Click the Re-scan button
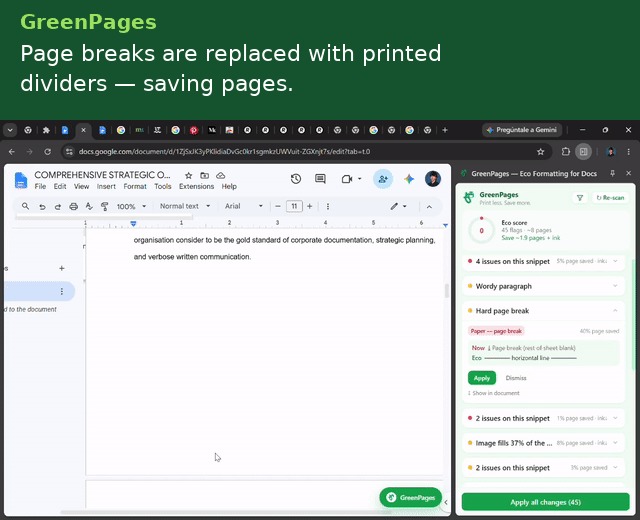 (610, 198)
